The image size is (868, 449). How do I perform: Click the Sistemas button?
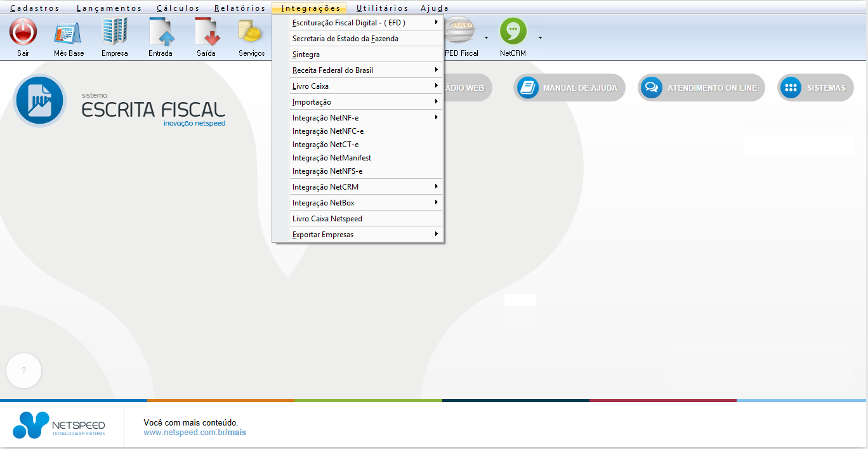815,88
